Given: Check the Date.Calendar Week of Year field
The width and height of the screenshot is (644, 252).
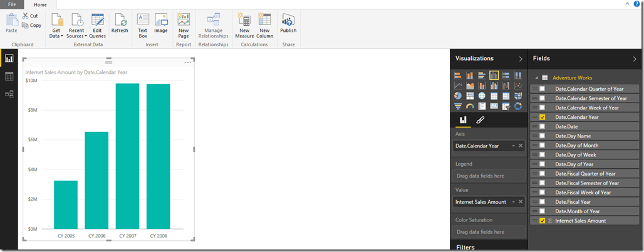Looking at the screenshot, I should coord(542,108).
